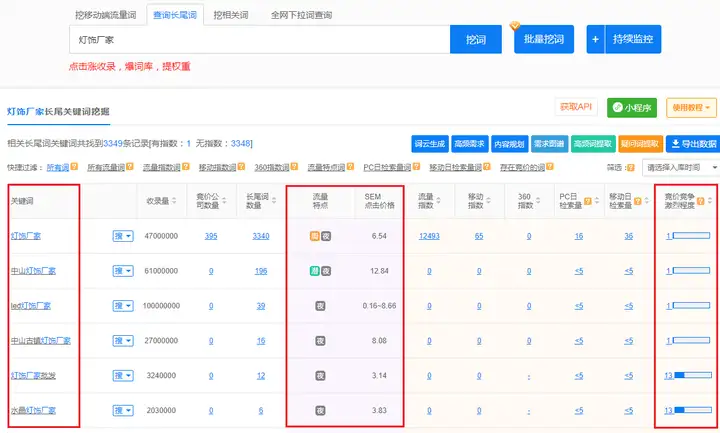Open help icon next to 移动日检索量词
The height and width of the screenshot is (433, 720).
(487, 167)
